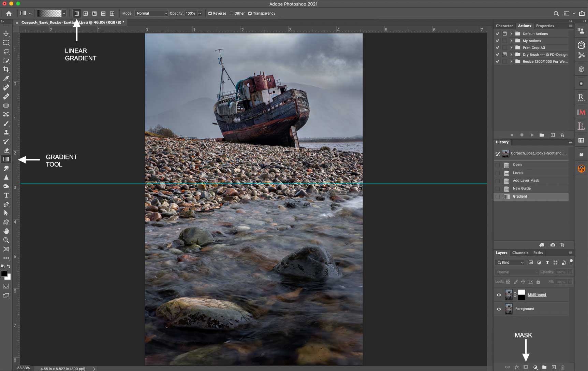
Task: Select the Gradient tool in toolbar
Action: point(6,159)
